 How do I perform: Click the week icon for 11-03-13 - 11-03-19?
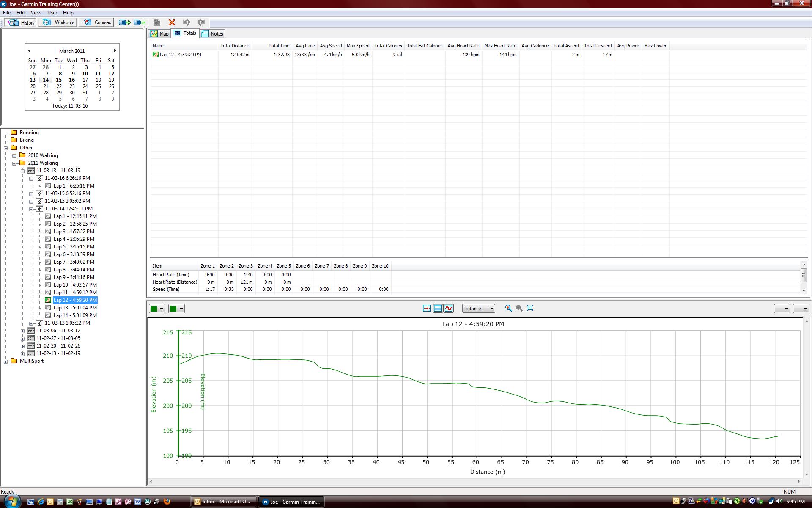click(x=31, y=171)
